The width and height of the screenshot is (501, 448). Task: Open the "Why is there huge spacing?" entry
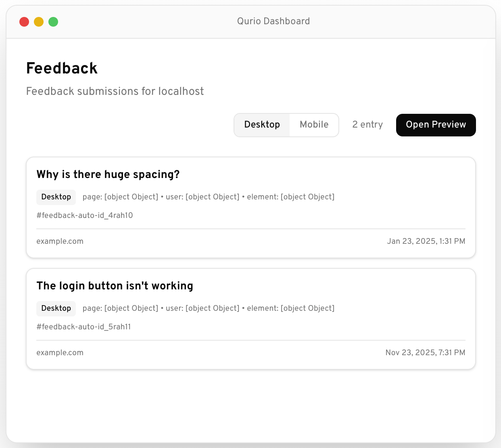(x=108, y=174)
